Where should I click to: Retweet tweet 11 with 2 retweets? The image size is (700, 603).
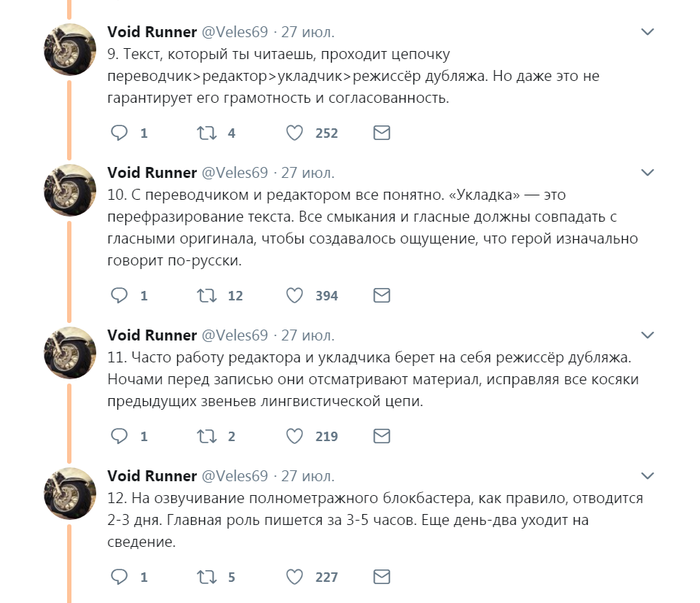pos(207,436)
